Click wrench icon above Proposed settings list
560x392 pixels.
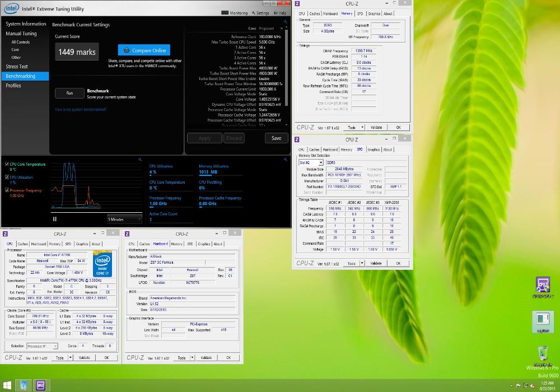click(x=286, y=22)
